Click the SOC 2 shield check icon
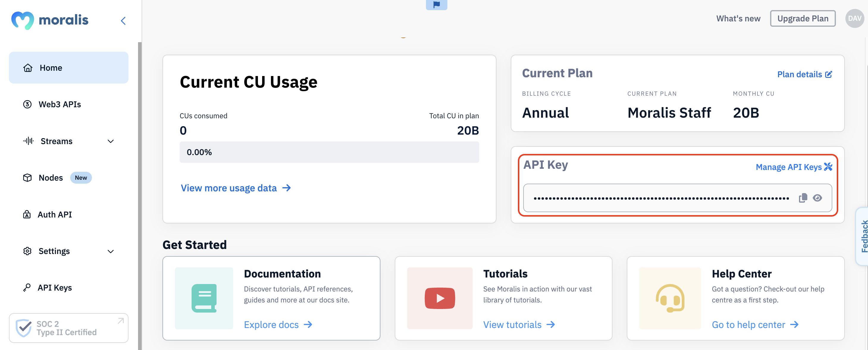The width and height of the screenshot is (868, 350). click(x=23, y=328)
